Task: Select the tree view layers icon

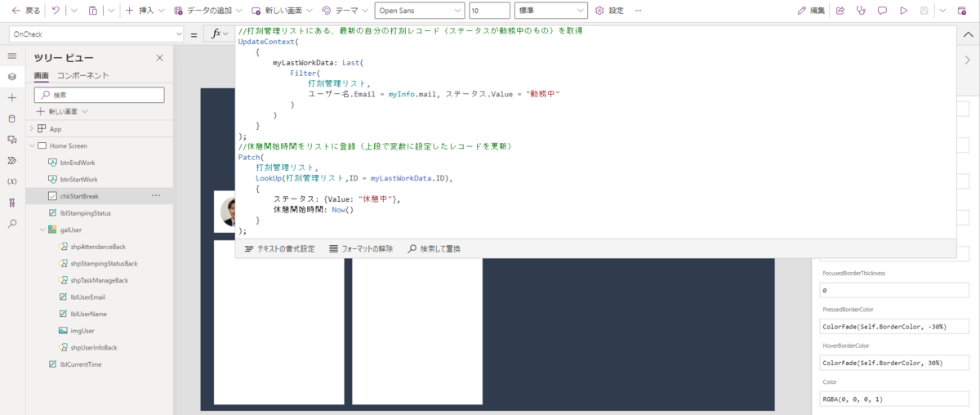Action: coord(12,77)
